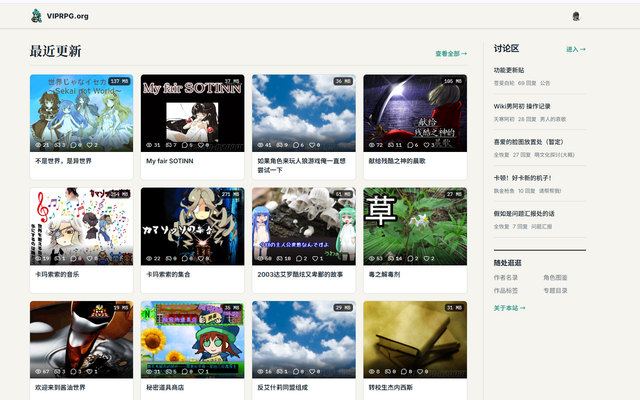The height and width of the screenshot is (400, 640).
Task: Click downloads icon on 献给残酷之神的晨歌 card
Action: coord(391,145)
